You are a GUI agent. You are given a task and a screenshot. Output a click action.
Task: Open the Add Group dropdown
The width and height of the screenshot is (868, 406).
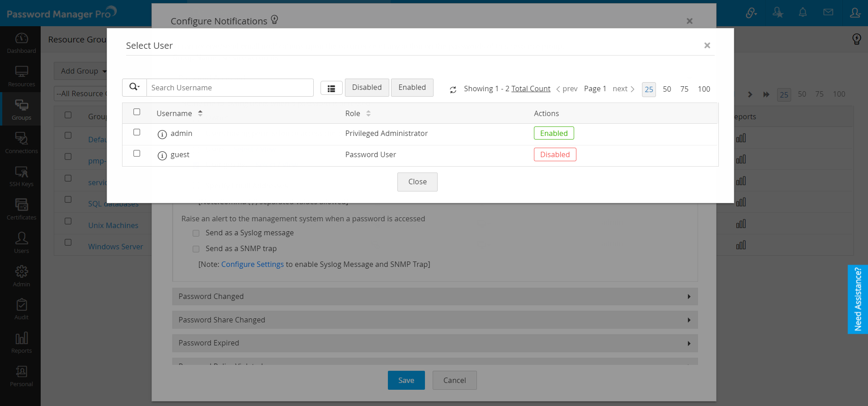click(84, 71)
